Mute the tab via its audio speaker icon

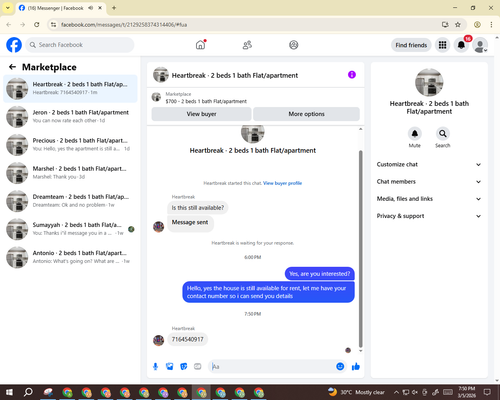click(90, 8)
